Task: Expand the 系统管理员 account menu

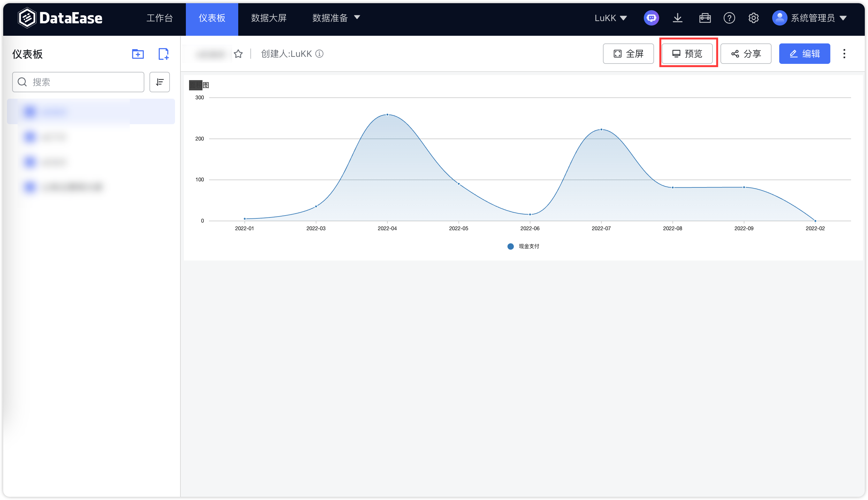Action: [x=819, y=18]
